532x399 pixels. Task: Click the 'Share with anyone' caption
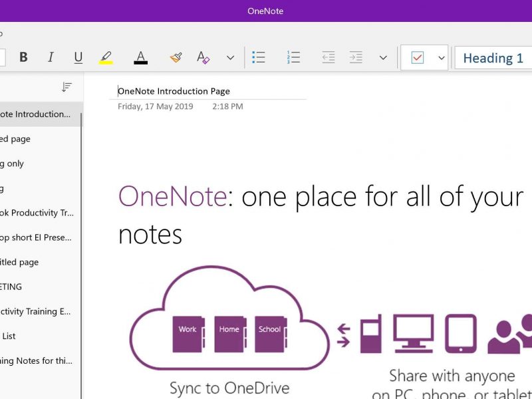click(x=452, y=376)
